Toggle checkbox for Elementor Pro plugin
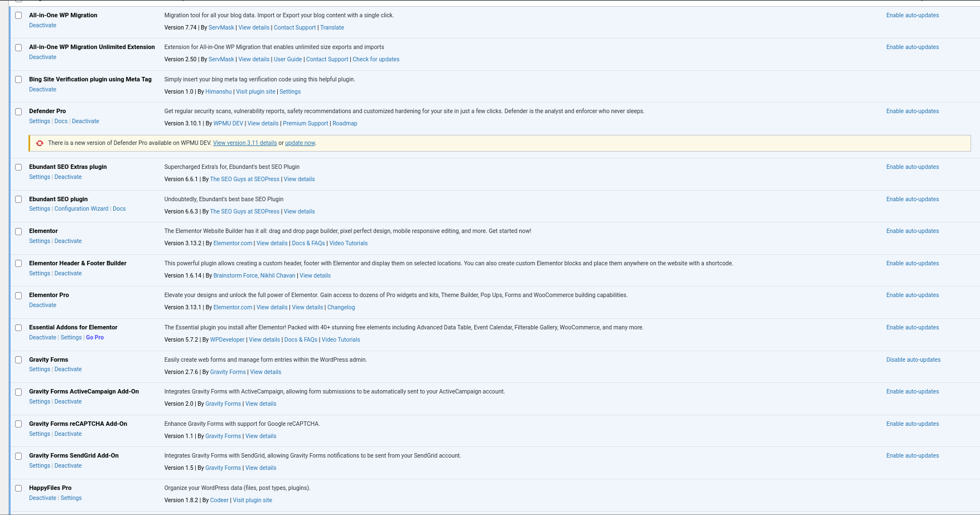 pos(18,295)
